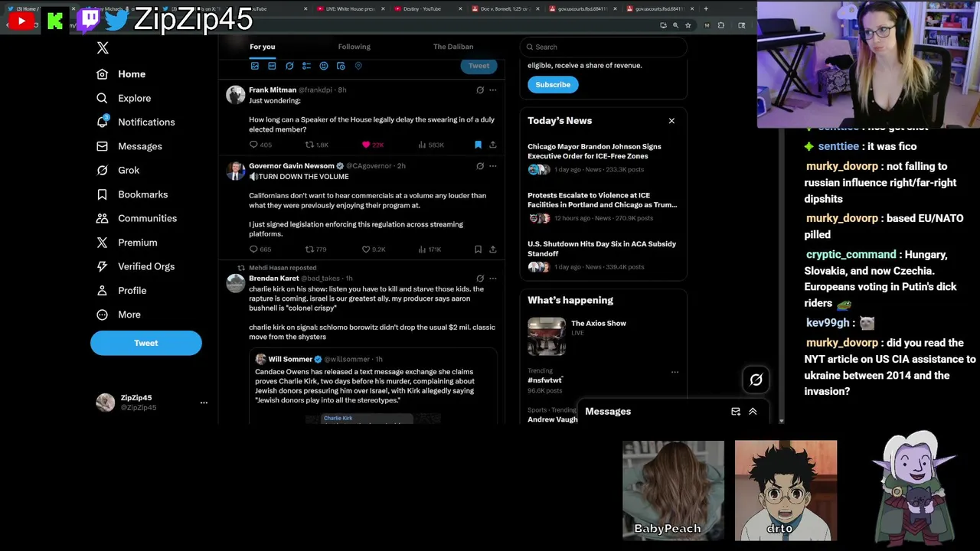Open a new browser tab
The width and height of the screenshot is (980, 551).
pos(706,8)
